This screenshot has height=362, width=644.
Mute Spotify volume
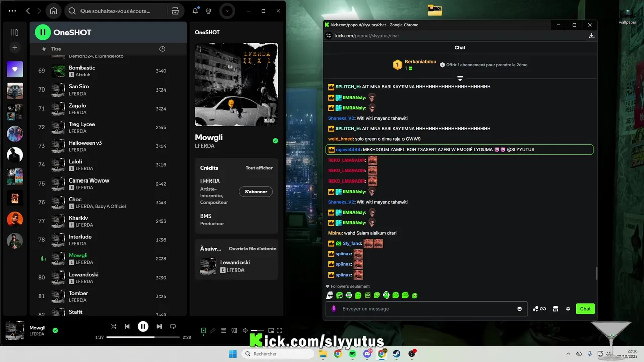click(x=245, y=330)
